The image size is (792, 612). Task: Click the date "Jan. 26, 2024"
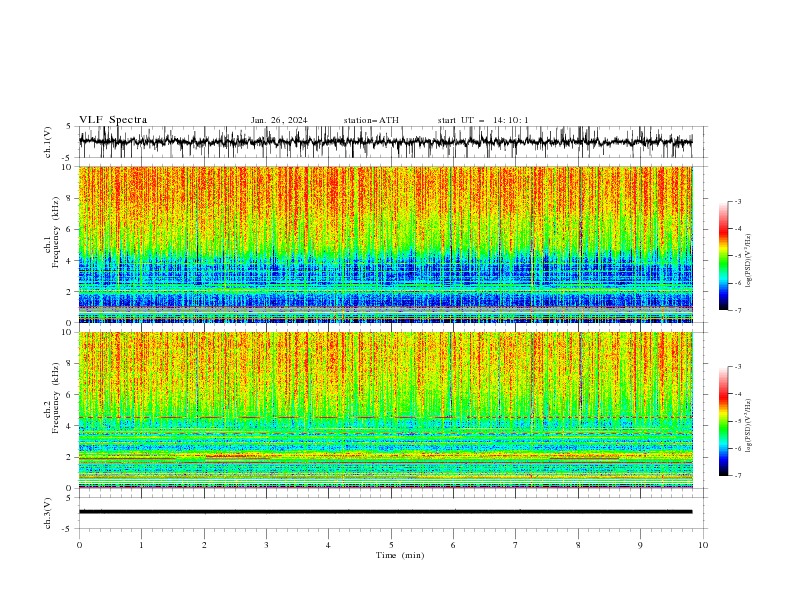279,120
